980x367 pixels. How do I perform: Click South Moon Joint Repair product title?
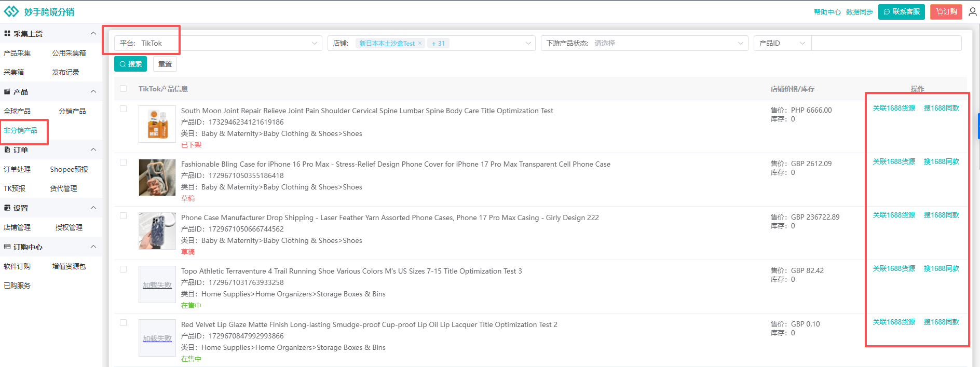pos(367,111)
